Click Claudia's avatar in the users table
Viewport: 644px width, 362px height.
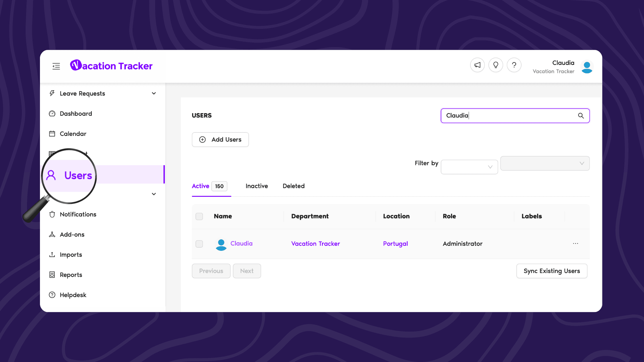pos(221,244)
